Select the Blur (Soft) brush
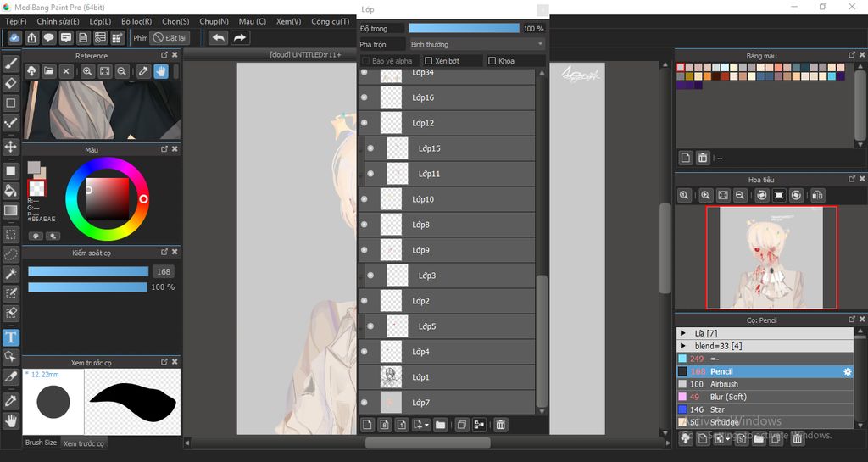This screenshot has width=868, height=462. pos(765,398)
